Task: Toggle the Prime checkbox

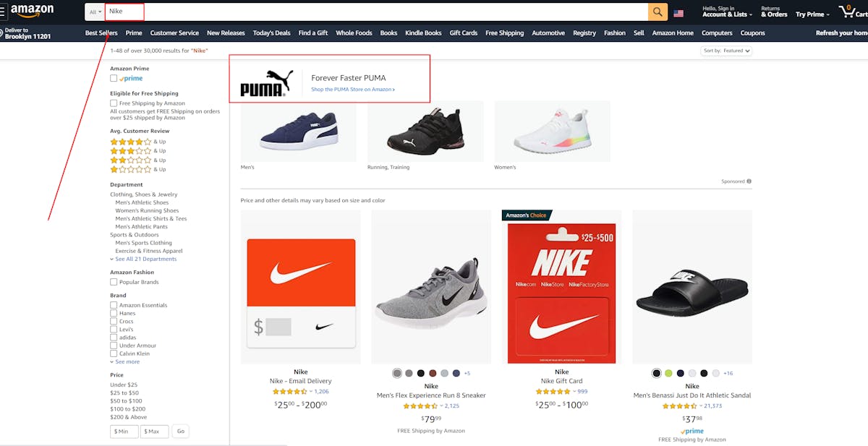Action: [114, 78]
